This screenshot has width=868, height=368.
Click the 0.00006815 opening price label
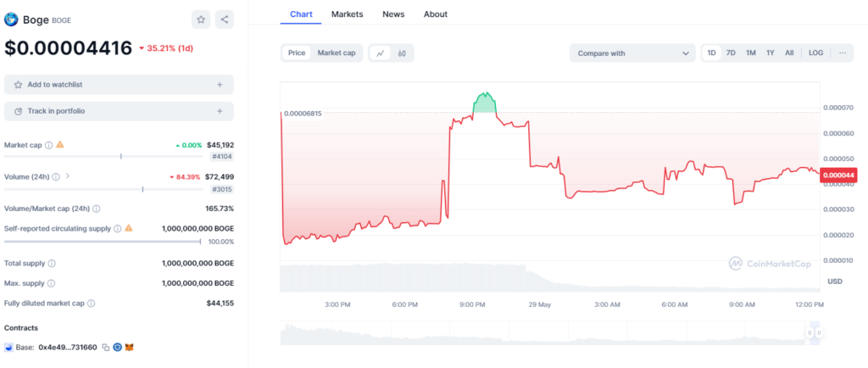tap(303, 114)
